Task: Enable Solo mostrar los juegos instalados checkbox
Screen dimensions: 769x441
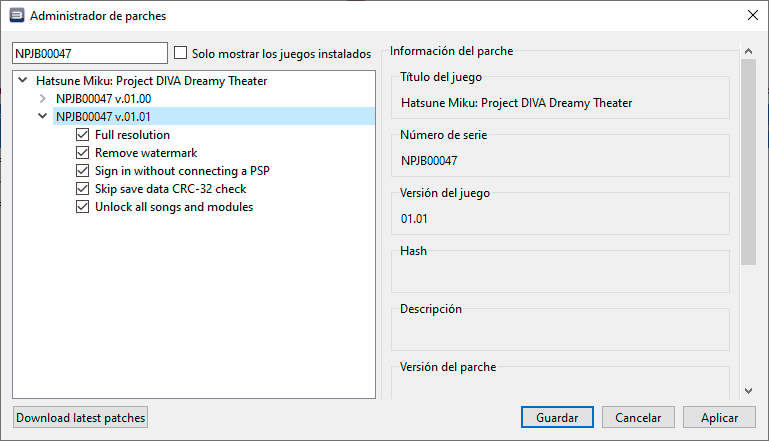Action: point(180,52)
